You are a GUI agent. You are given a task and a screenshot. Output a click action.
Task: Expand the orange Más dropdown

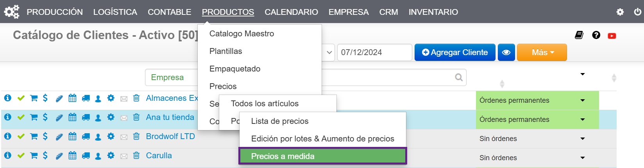coord(542,52)
